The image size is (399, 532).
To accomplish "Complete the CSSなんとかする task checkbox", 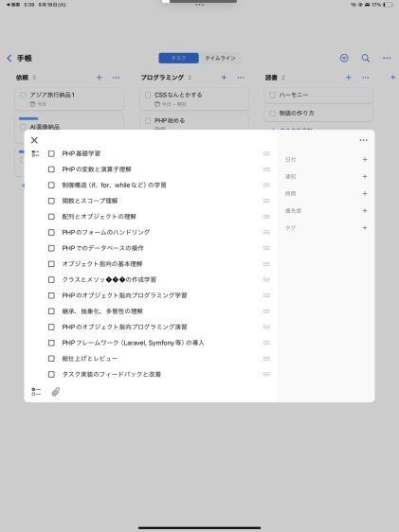I will [148, 95].
